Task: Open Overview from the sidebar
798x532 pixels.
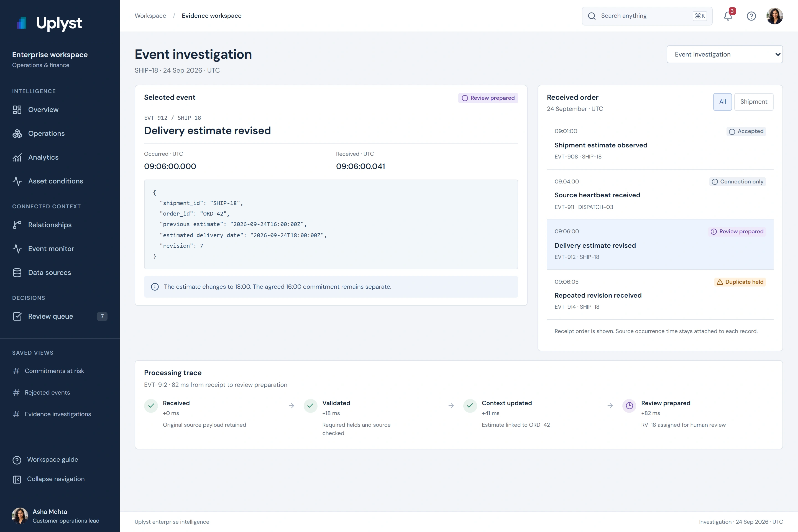Action: 60,110
